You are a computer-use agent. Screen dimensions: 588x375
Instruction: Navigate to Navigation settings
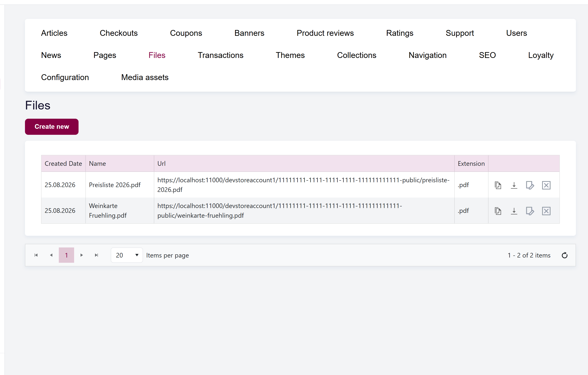click(x=428, y=55)
